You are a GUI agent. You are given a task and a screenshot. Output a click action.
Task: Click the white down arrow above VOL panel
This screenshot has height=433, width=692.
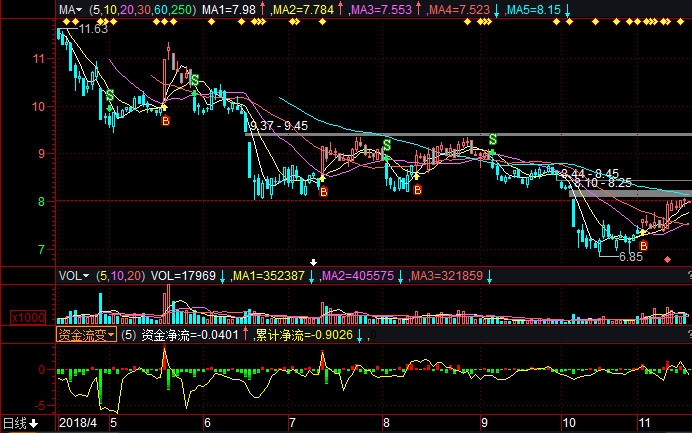click(x=314, y=263)
